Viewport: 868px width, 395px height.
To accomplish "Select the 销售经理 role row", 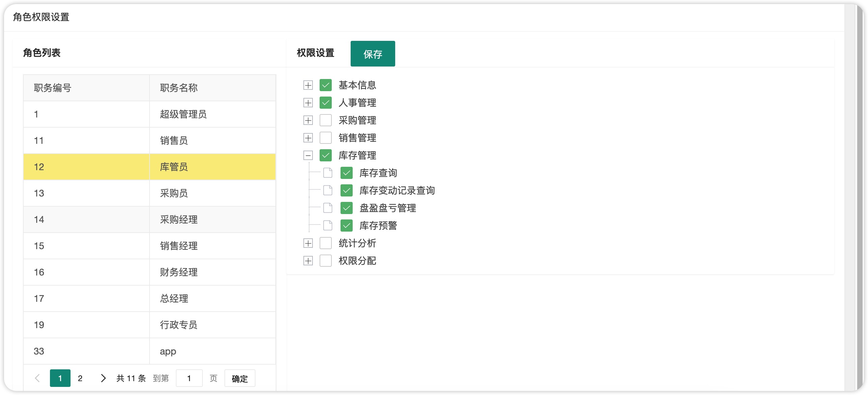I will [x=150, y=246].
